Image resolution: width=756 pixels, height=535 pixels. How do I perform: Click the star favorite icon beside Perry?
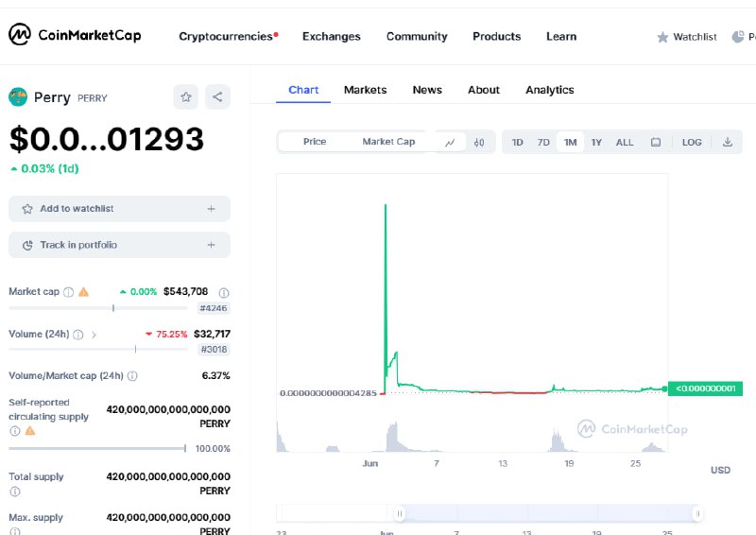[186, 96]
